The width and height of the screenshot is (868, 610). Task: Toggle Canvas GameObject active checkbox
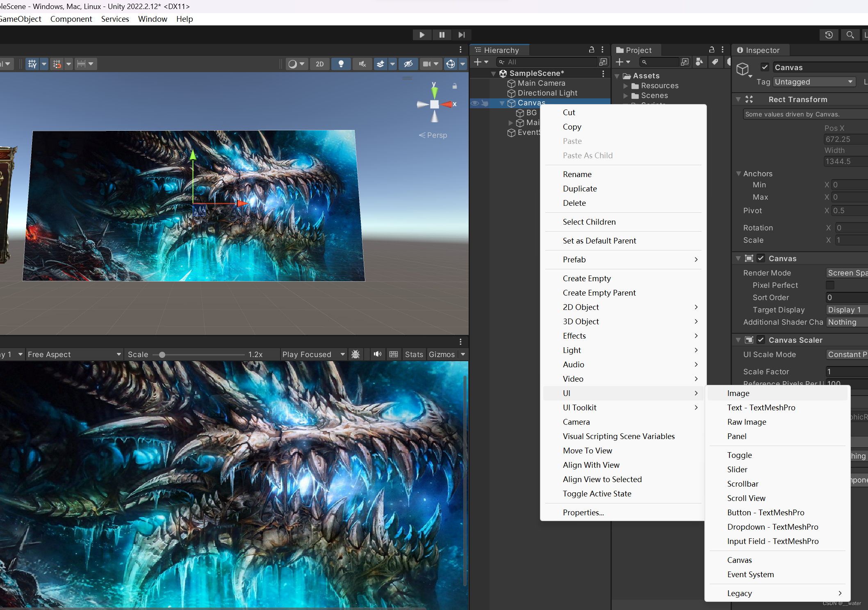[765, 67]
